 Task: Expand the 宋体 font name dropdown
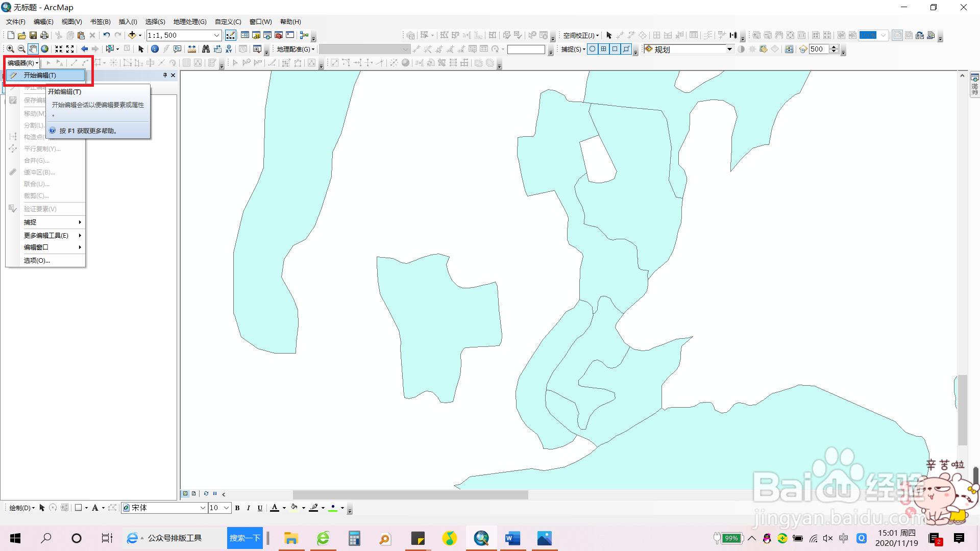coord(203,508)
